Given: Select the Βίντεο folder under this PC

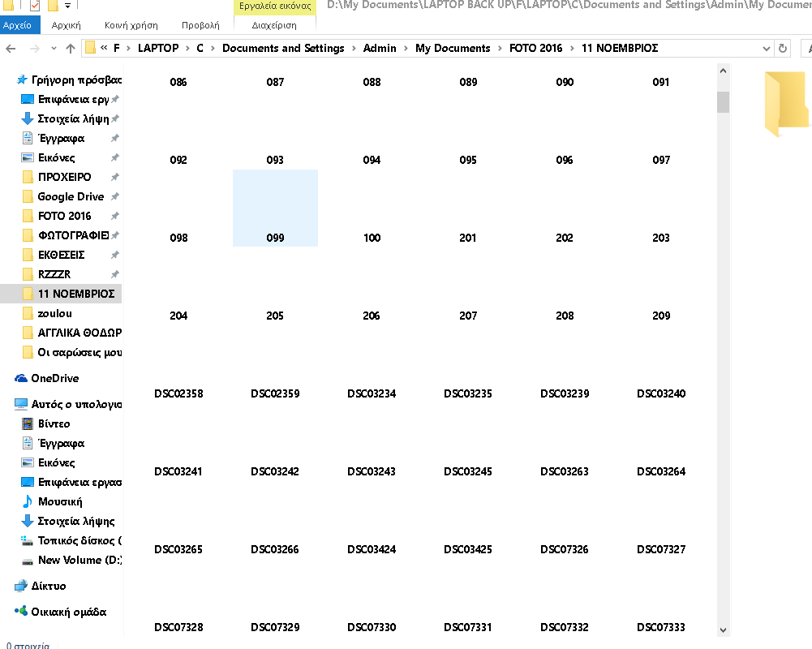Looking at the screenshot, I should pos(54,423).
